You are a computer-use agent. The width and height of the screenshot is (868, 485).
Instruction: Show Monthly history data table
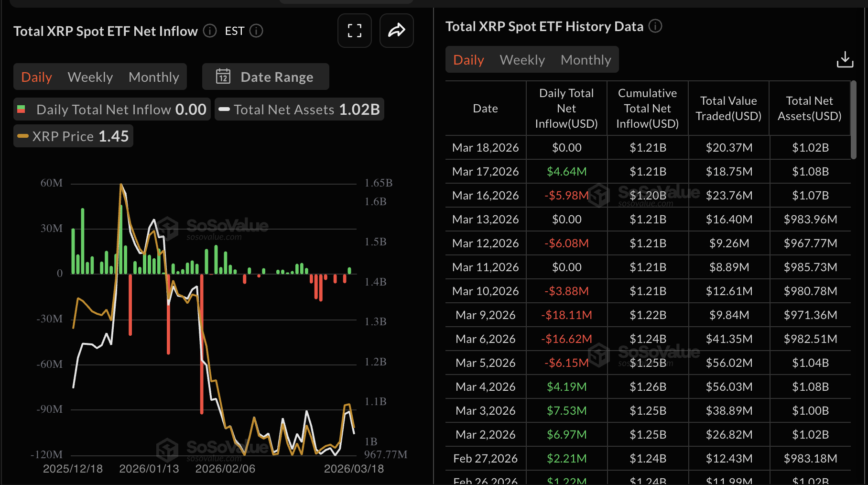point(586,60)
